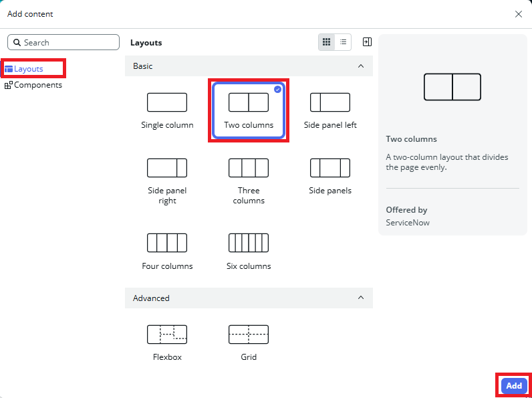Pick the Three columns layout

coord(249,168)
